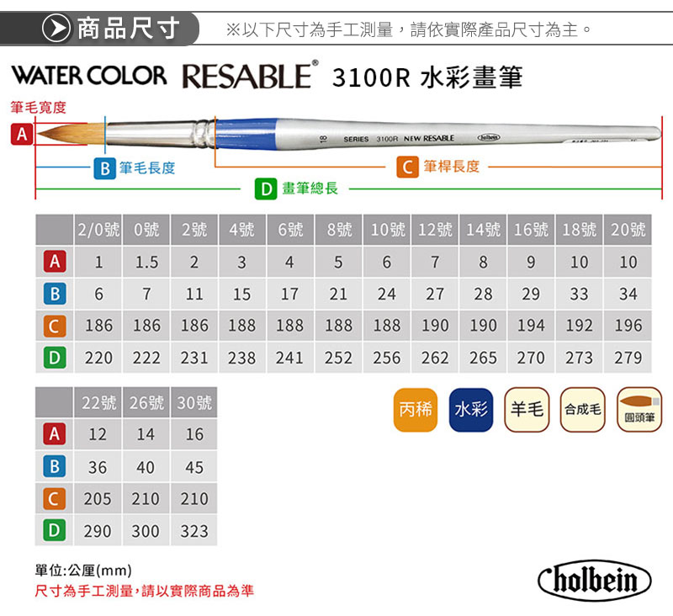673x616 pixels.
Task: Click the 300 cell under 26號
Action: point(146,531)
